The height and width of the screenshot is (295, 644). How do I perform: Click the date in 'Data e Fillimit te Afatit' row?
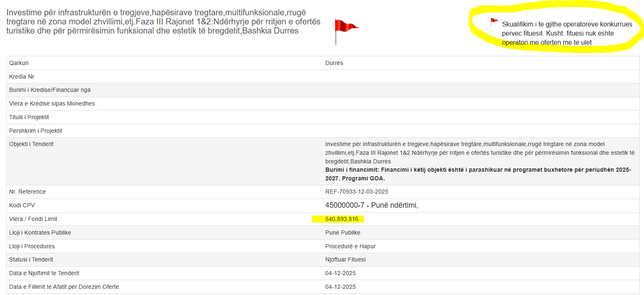pyautogui.click(x=340, y=287)
